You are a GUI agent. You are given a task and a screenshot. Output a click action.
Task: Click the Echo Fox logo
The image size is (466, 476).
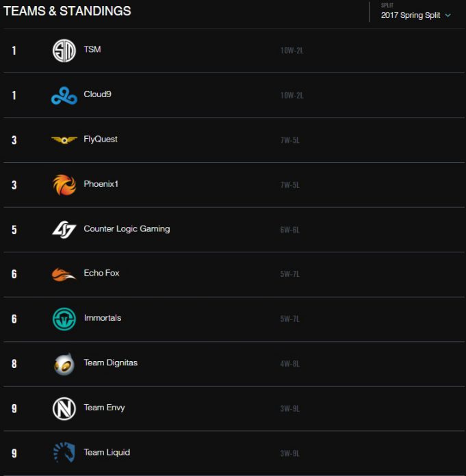coord(64,274)
